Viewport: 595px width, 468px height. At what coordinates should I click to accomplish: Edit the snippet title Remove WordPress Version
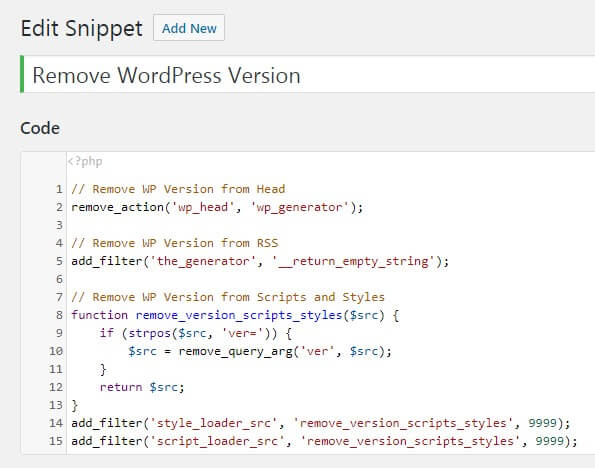tap(308, 74)
